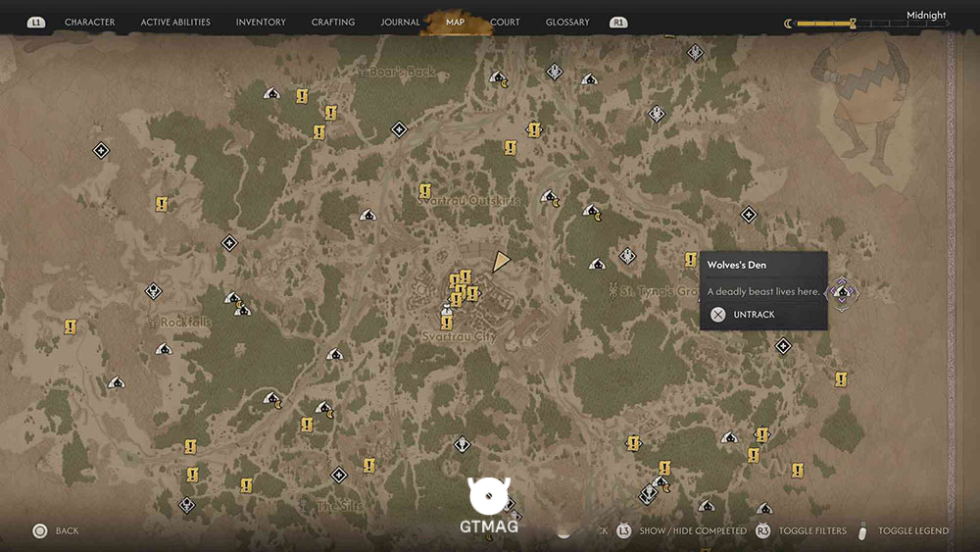Image resolution: width=980 pixels, height=552 pixels.
Task: Open the INVENTORY tab
Action: coord(261,22)
